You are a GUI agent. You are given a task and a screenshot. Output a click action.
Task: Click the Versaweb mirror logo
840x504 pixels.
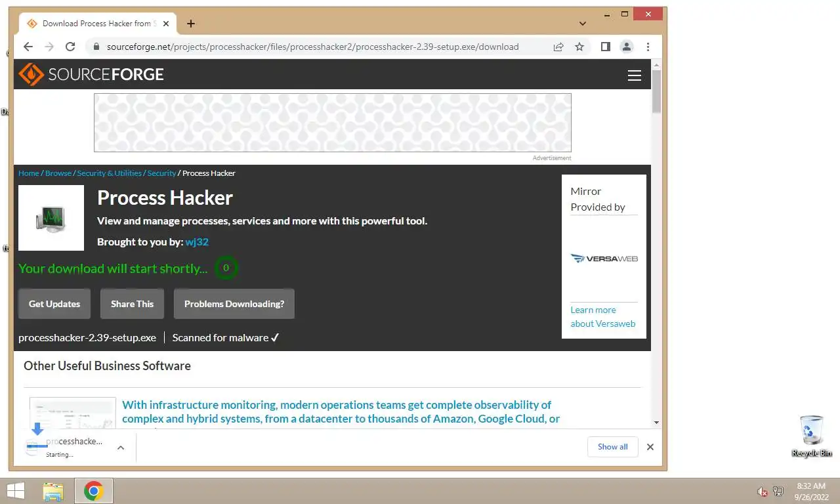point(604,259)
